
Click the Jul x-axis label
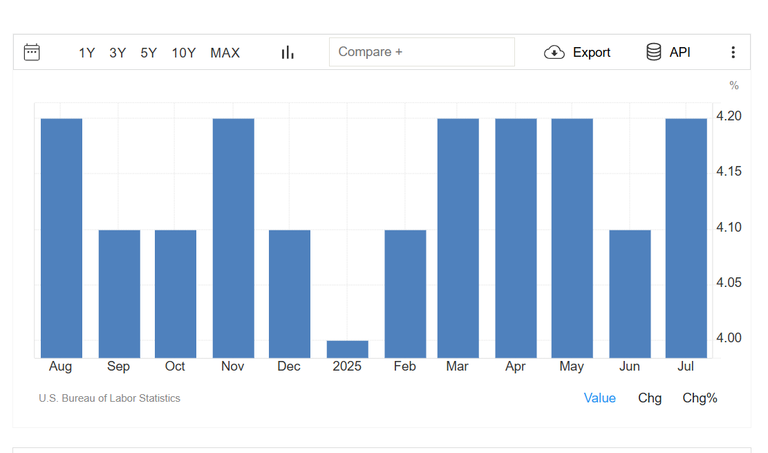685,366
